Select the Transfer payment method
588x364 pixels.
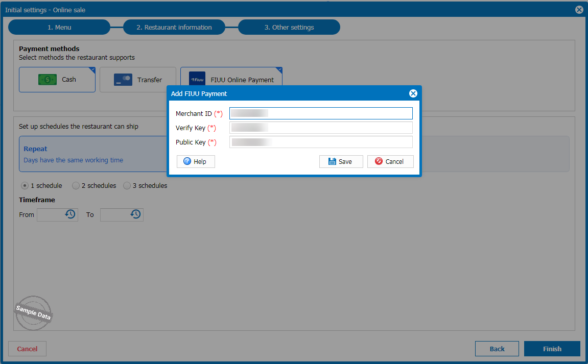pos(138,80)
